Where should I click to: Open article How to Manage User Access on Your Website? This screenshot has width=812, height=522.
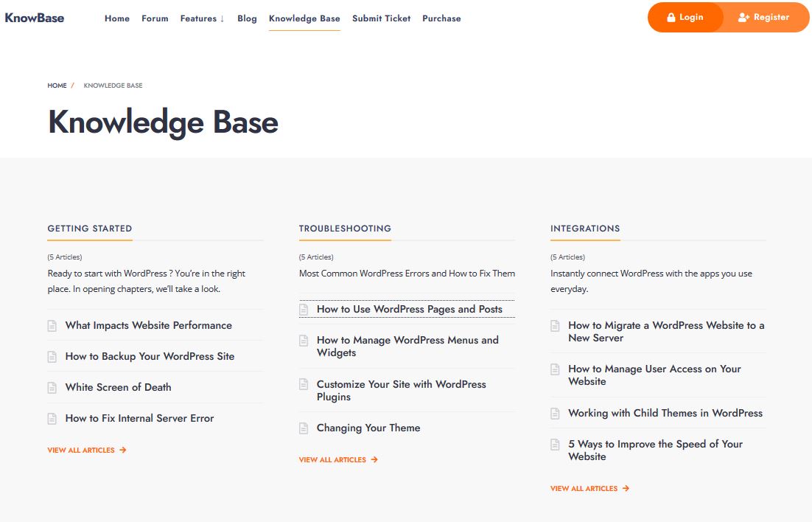tap(654, 375)
